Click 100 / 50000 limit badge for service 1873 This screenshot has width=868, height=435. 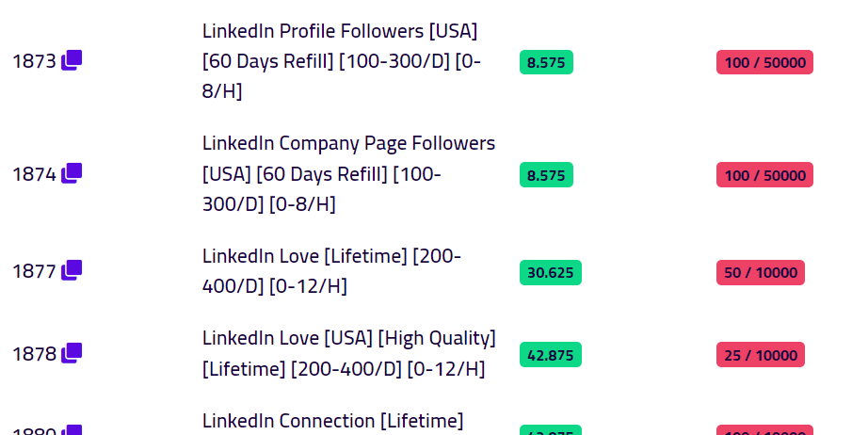tap(764, 63)
